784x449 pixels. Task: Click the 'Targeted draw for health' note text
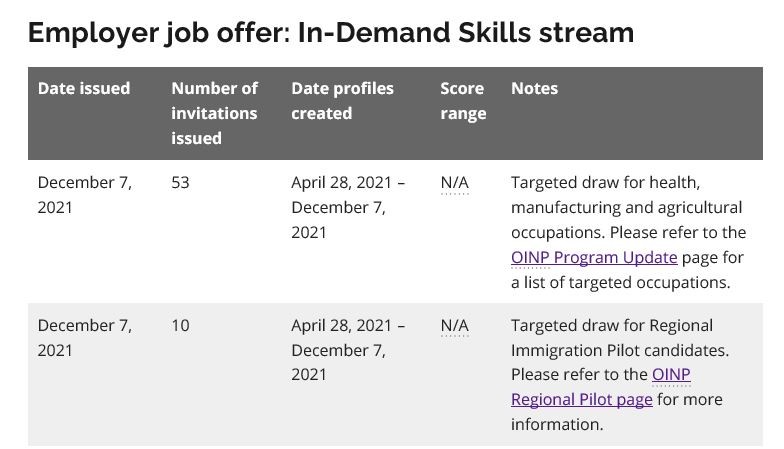point(605,182)
